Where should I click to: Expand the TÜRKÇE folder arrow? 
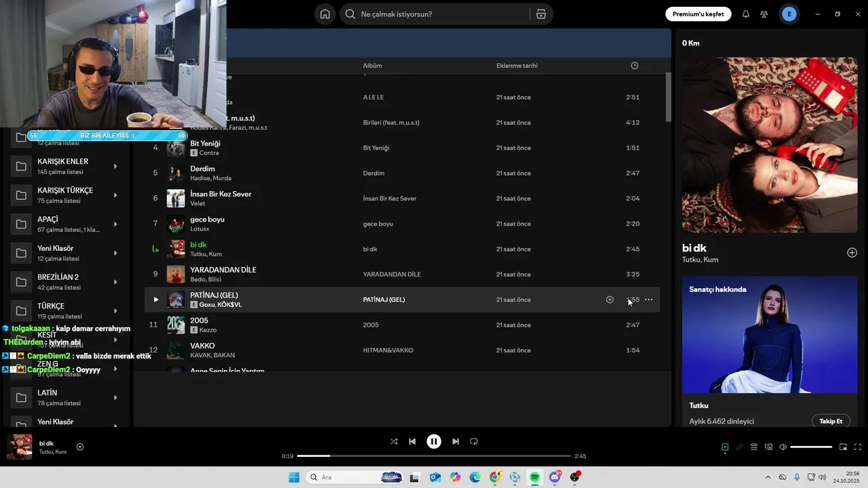(x=115, y=311)
